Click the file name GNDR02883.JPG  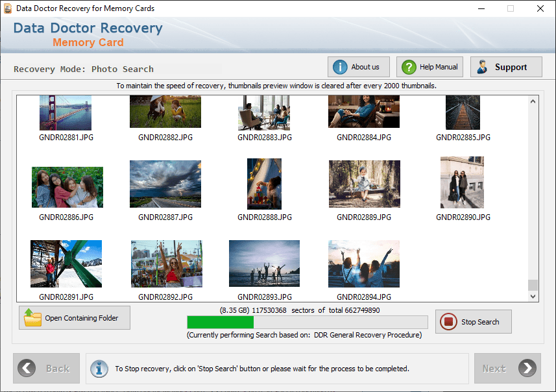(x=265, y=138)
